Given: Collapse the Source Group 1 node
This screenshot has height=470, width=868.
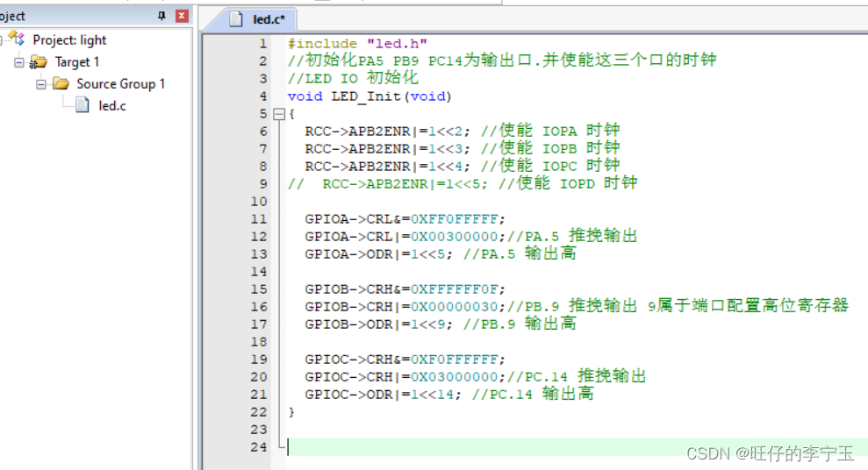Looking at the screenshot, I should (x=41, y=84).
